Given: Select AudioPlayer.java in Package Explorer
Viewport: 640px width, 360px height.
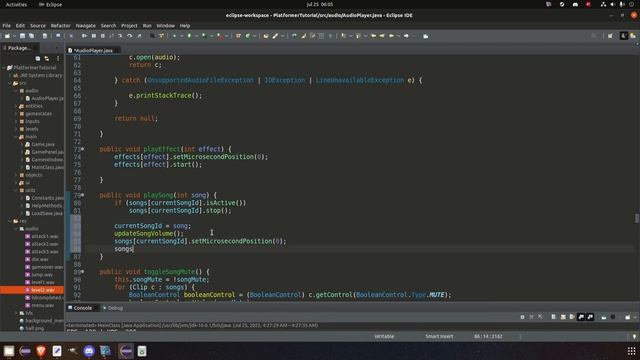Looking at the screenshot, I should click(44, 98).
